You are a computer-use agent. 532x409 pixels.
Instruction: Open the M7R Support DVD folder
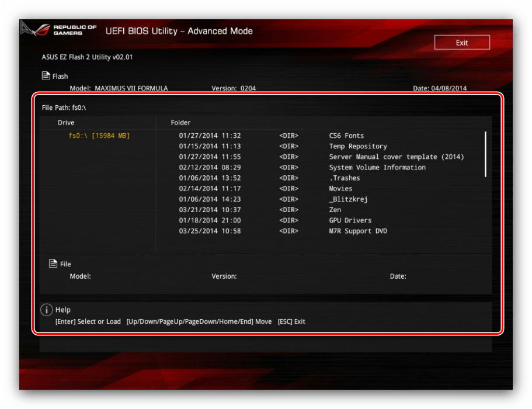357,231
